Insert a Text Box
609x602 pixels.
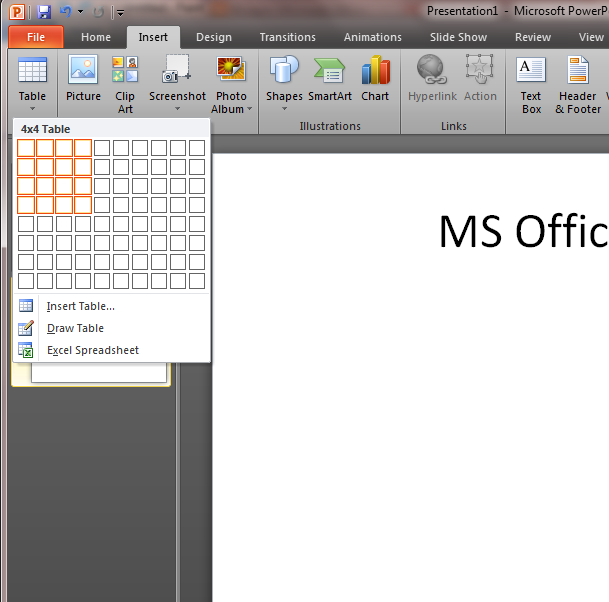click(531, 84)
